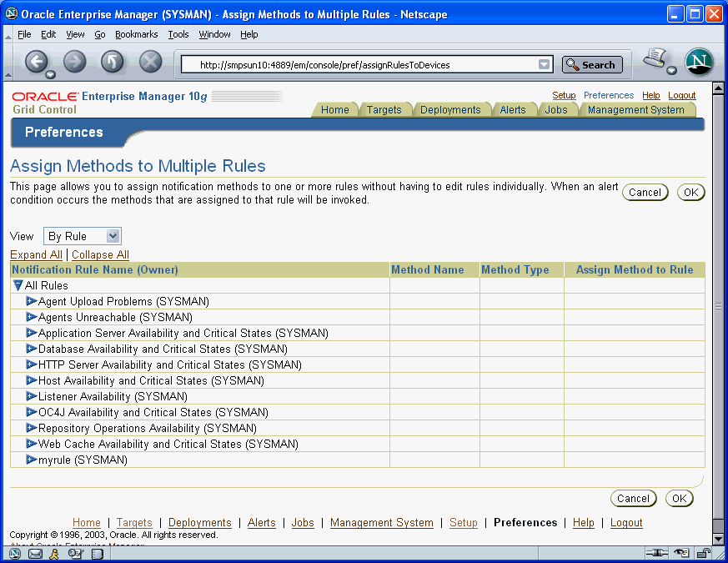Open the Bookmarks menu
This screenshot has height=563, width=728.
pyautogui.click(x=137, y=34)
